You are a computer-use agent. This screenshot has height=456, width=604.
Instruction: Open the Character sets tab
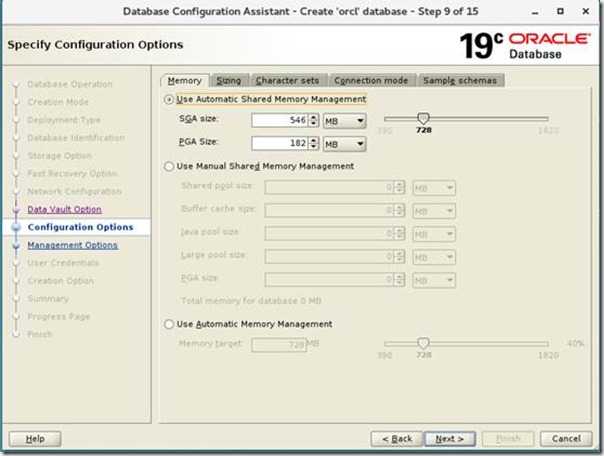point(287,80)
